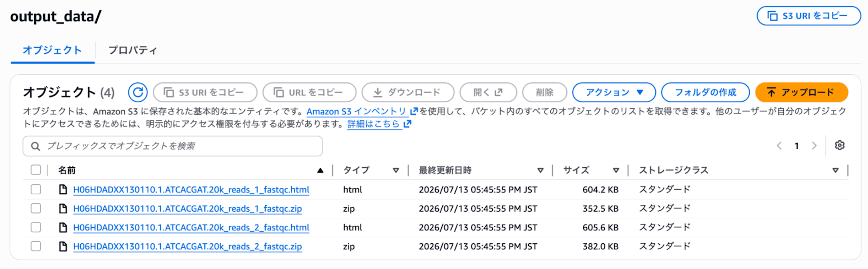Viewport: 868px width, 269px height.
Task: Open the Amazon S3 インベントリ link
Action: (356, 111)
